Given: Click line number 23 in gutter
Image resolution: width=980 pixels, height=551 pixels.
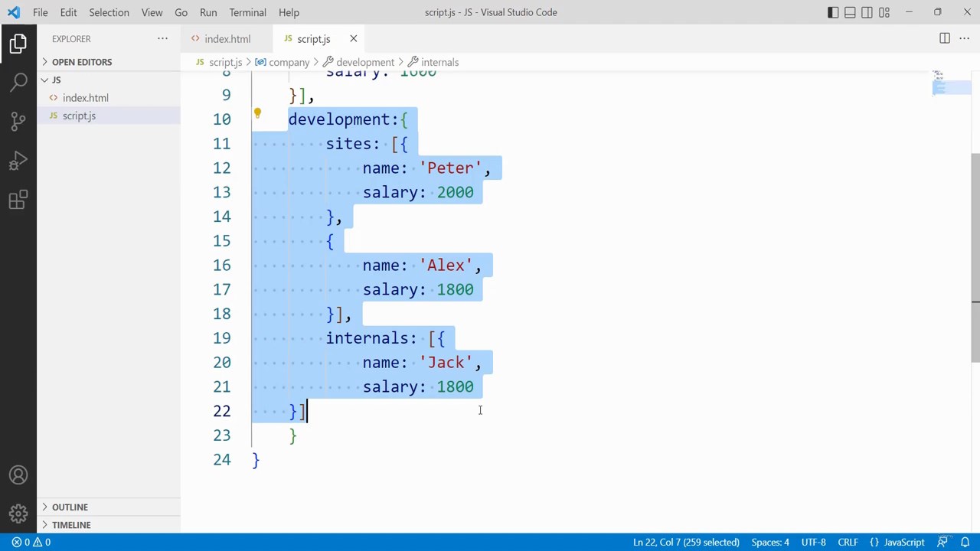Looking at the screenshot, I should point(221,435).
